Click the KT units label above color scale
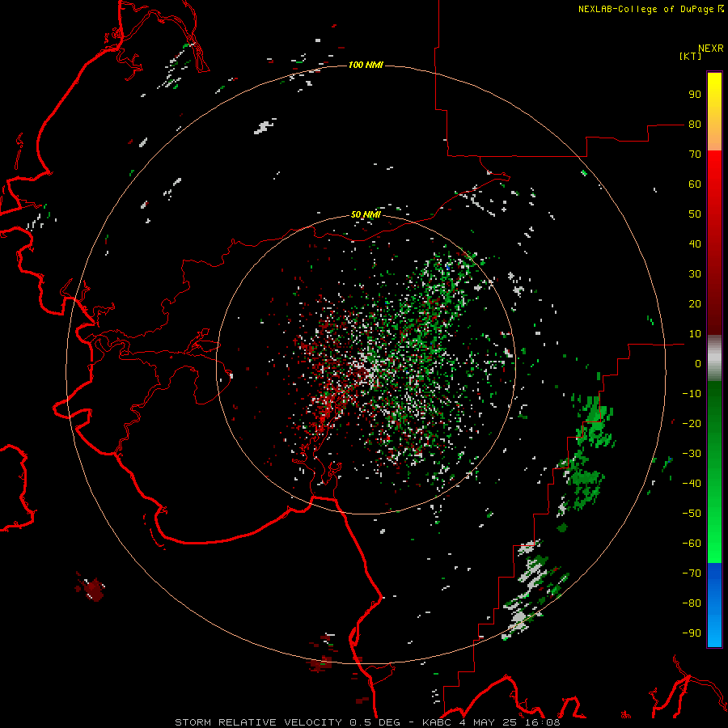The width and height of the screenshot is (728, 728). click(691, 56)
